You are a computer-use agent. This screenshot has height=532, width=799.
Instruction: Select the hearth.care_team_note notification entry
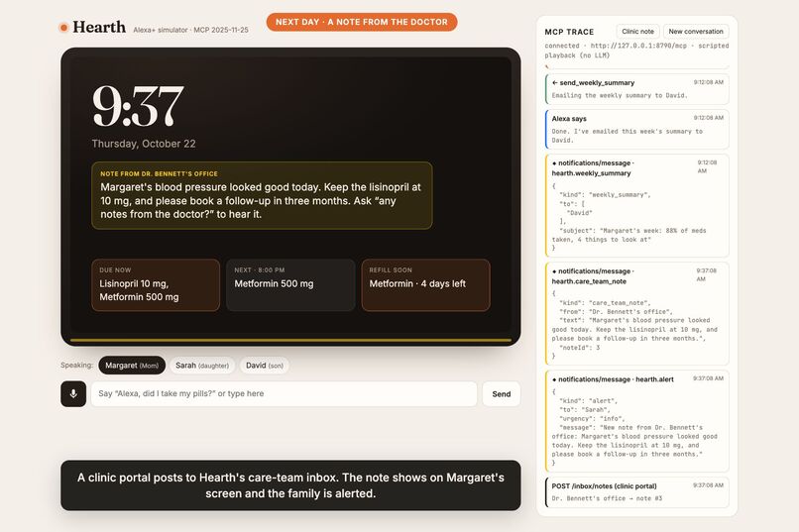(x=637, y=314)
